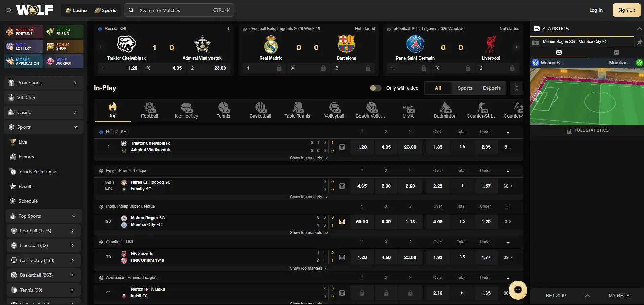Select Badminton live sport icon
Image resolution: width=644 pixels, height=305 pixels.
click(x=445, y=110)
